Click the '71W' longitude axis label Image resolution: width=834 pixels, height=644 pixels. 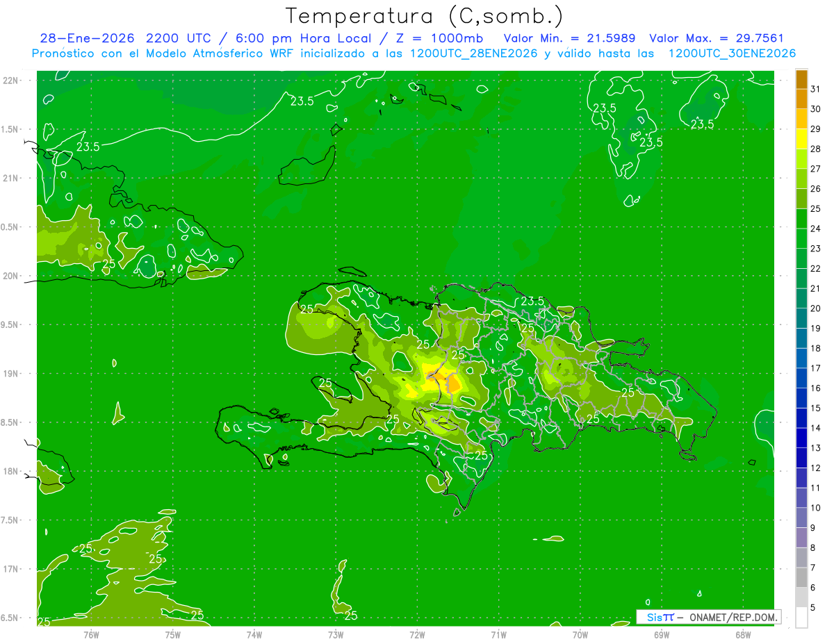pyautogui.click(x=498, y=635)
